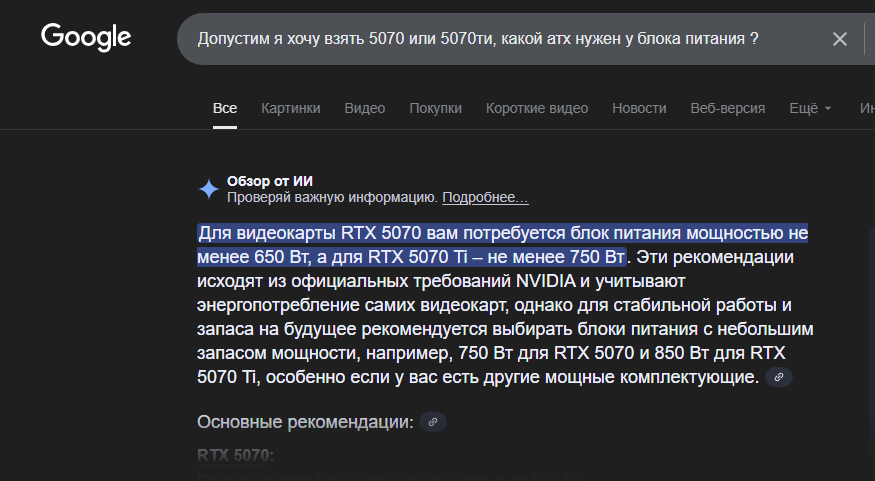875x481 pixels.
Task: Open the partially visible tab after Ещё
Action: (x=867, y=108)
